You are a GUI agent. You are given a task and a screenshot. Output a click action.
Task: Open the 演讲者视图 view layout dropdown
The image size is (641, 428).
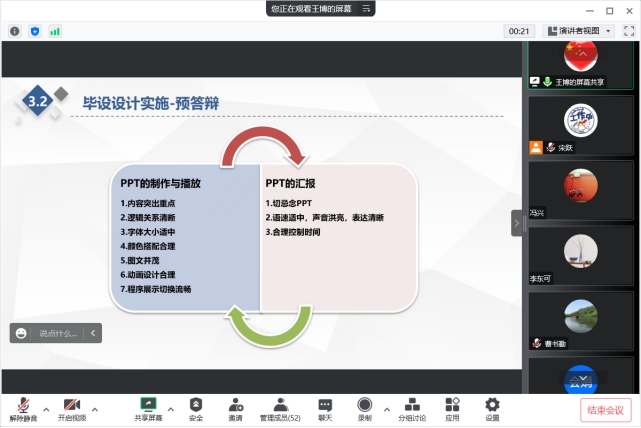coord(579,31)
